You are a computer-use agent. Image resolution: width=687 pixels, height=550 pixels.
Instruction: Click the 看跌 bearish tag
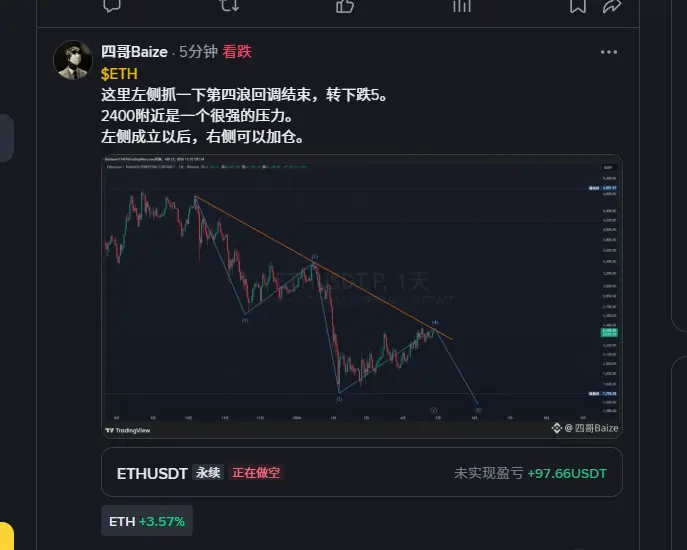click(x=237, y=52)
